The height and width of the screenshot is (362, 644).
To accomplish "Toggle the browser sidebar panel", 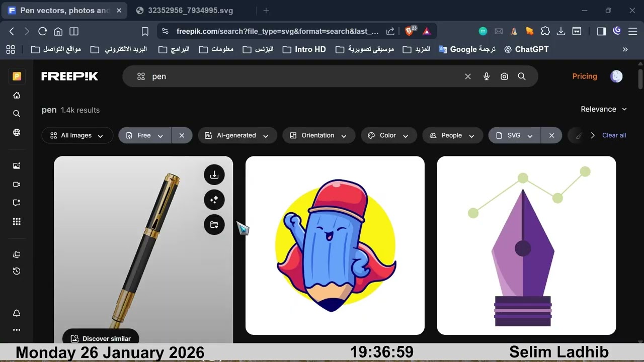I will click(x=601, y=31).
